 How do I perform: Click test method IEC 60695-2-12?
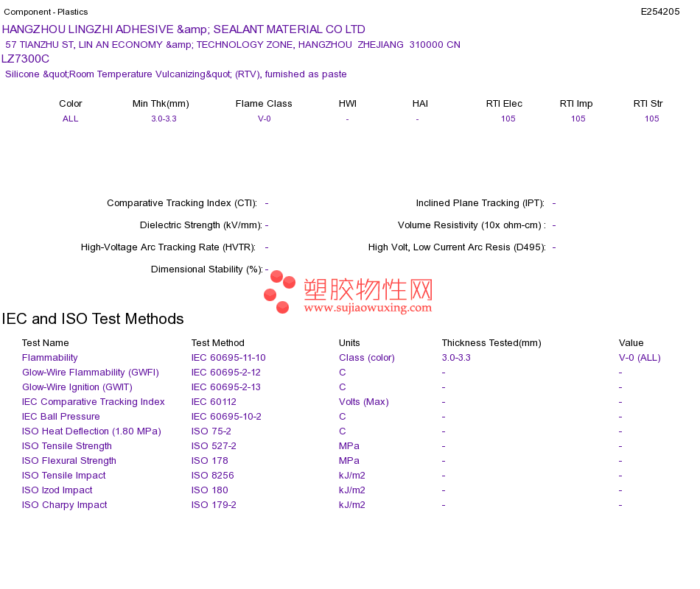[226, 373]
